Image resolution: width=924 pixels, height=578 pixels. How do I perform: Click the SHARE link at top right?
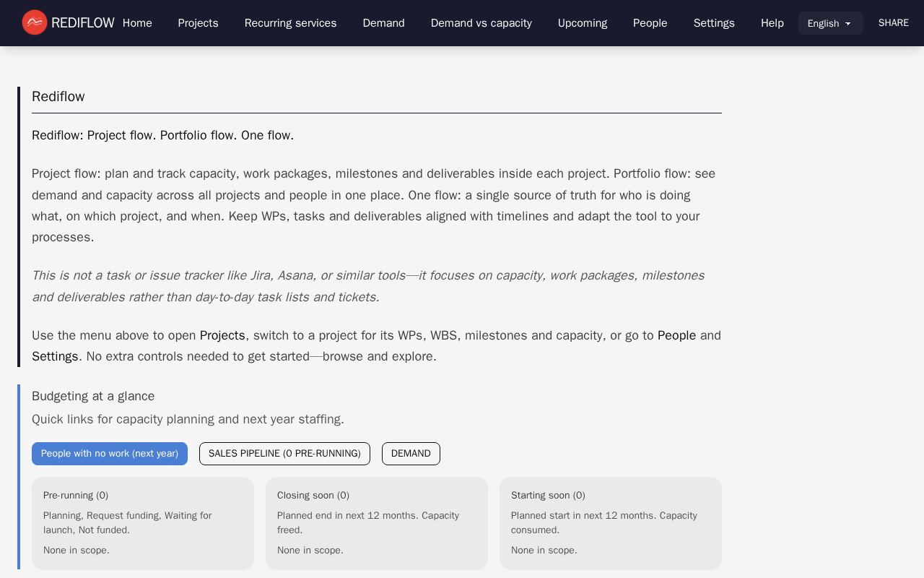pos(893,22)
